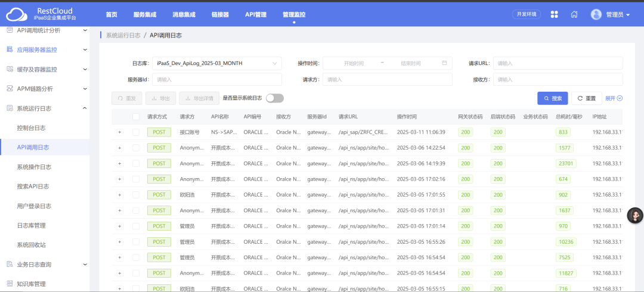The height and width of the screenshot is (292, 644).
Task: Click the 10236 elapsed time cell
Action: tap(566, 241)
